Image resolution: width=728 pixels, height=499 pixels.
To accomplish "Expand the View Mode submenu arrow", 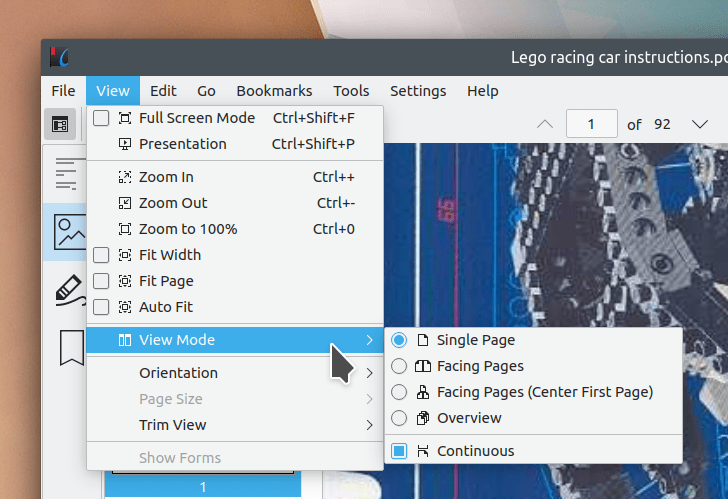I will pos(369,340).
